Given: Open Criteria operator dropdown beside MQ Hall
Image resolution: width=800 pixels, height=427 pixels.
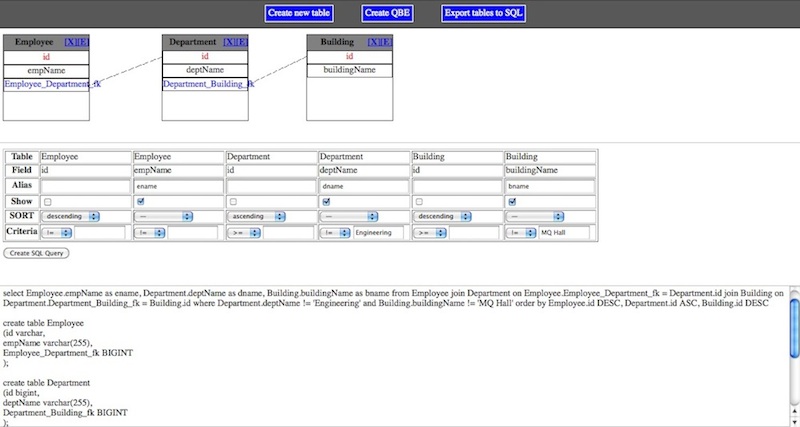Looking at the screenshot, I should [x=521, y=233].
